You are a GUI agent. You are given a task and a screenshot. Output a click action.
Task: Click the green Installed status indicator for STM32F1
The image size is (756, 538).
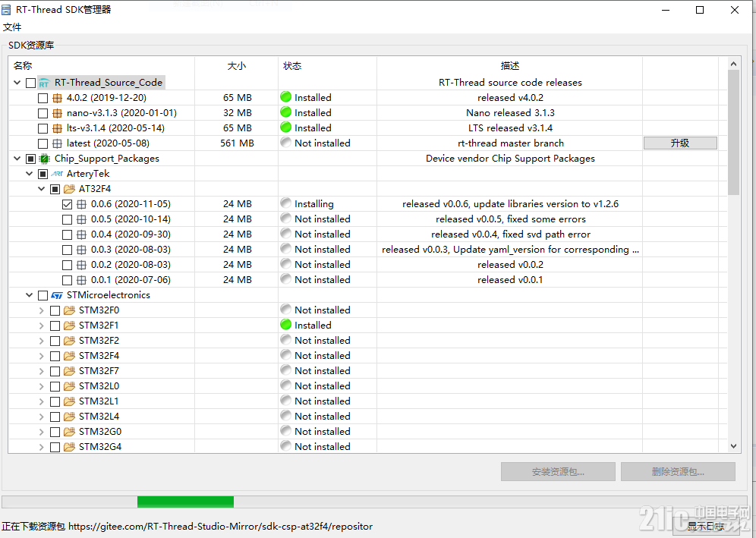click(286, 325)
